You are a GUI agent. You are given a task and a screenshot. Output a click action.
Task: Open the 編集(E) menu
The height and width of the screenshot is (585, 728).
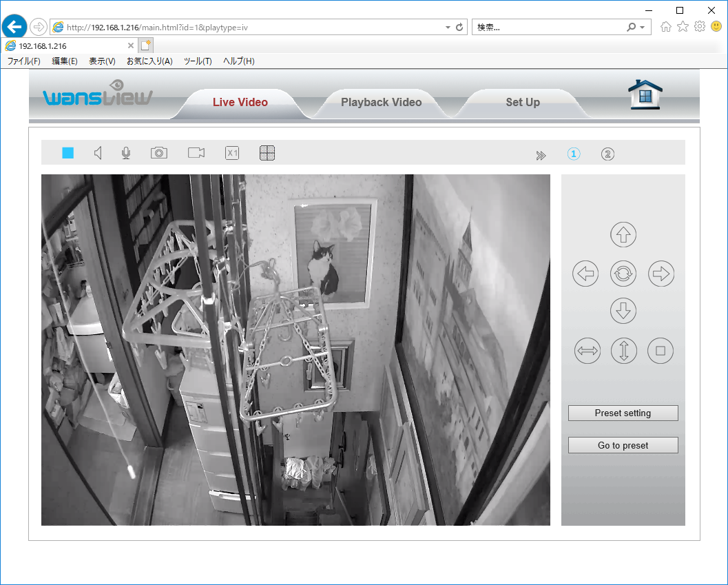pyautogui.click(x=65, y=61)
